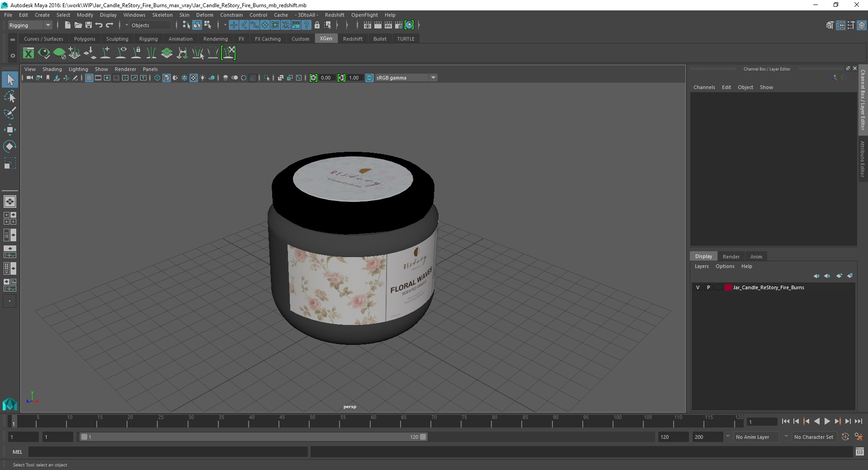
Task: Switch to the Polygons shelf tab
Action: [x=85, y=39]
